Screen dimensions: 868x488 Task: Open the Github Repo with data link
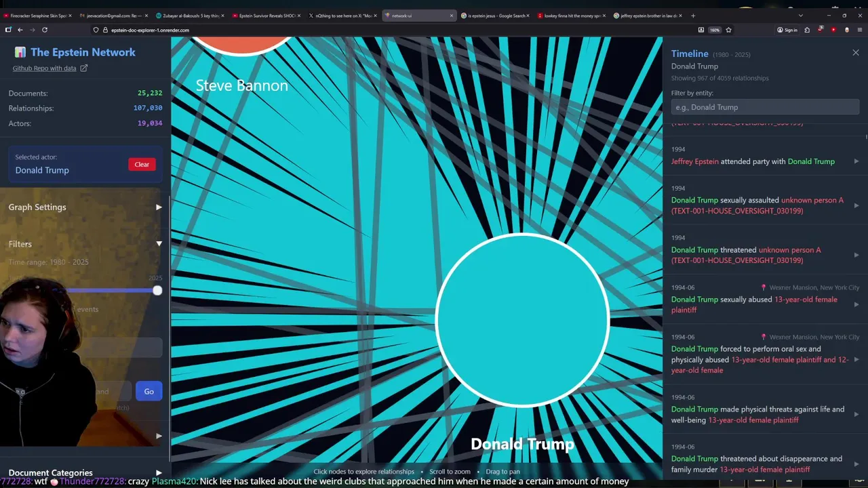tap(44, 68)
